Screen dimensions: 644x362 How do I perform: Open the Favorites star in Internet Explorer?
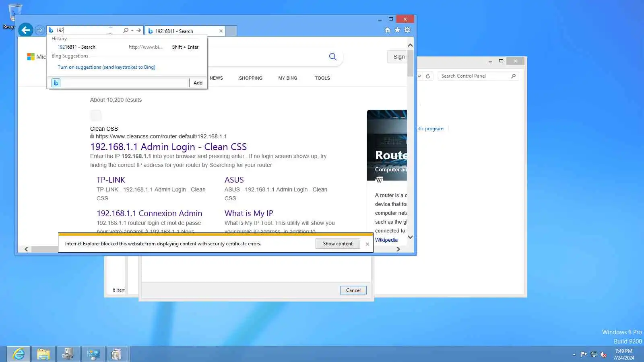(397, 30)
